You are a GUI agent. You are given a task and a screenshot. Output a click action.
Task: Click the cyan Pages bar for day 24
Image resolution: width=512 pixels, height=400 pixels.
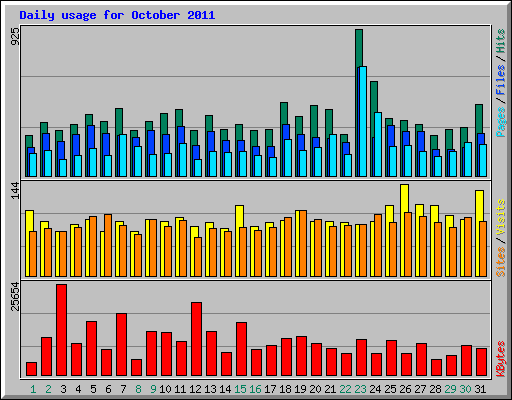point(378,144)
